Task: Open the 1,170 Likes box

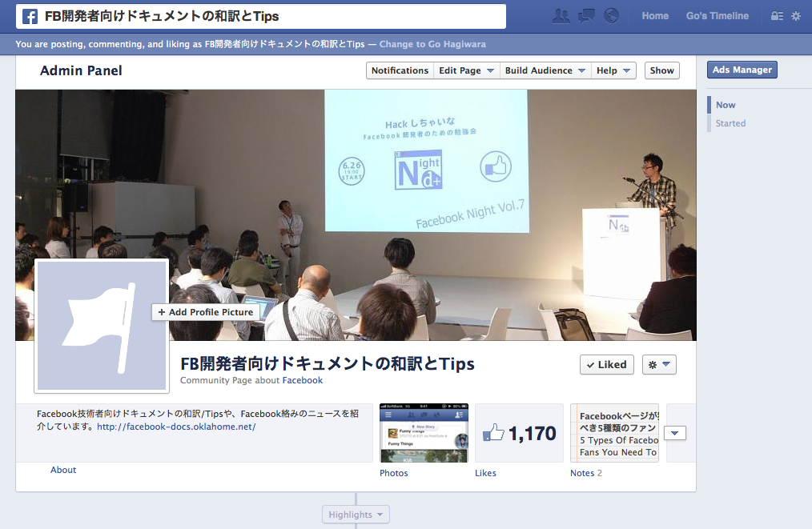Action: point(519,433)
